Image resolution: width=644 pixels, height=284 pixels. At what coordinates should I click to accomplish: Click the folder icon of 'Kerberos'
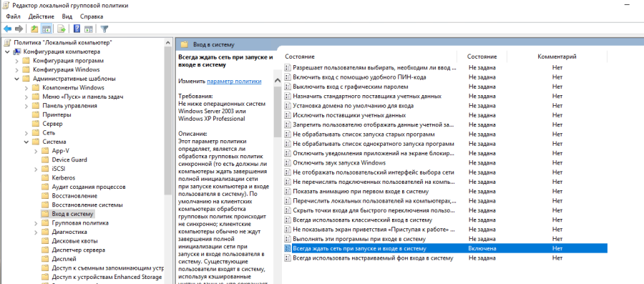[x=46, y=177]
